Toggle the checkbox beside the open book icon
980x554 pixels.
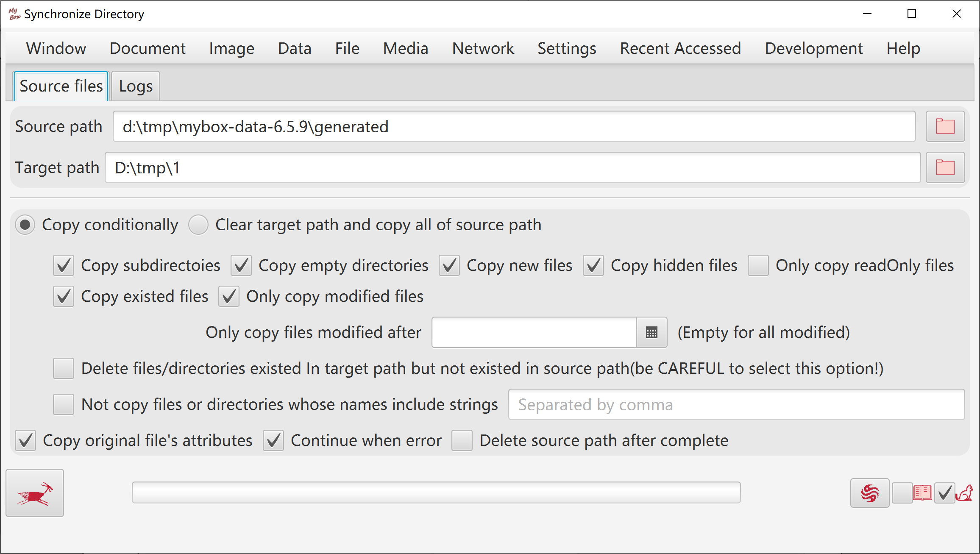(x=902, y=493)
